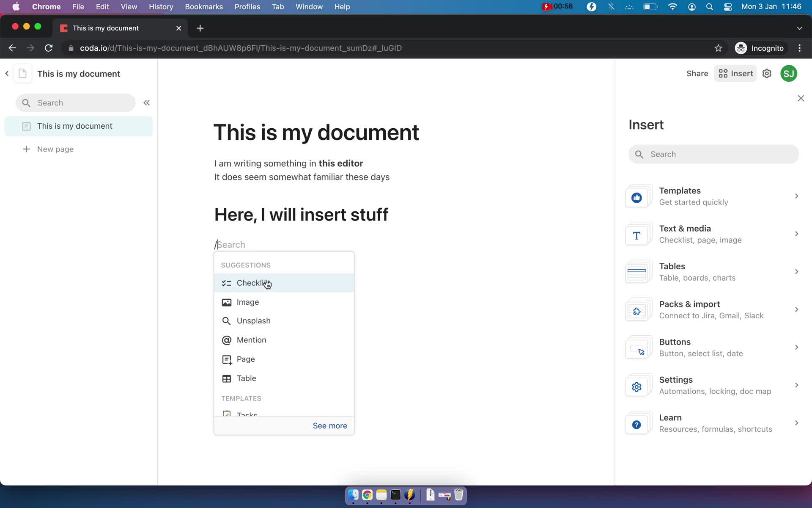
Task: Select the Unsplash image option
Action: click(x=254, y=321)
